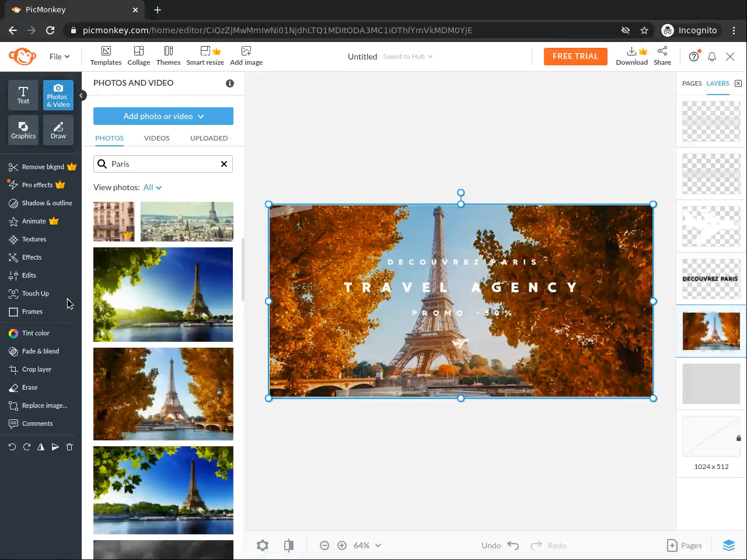Open Textures
747x560 pixels.
[27, 239]
